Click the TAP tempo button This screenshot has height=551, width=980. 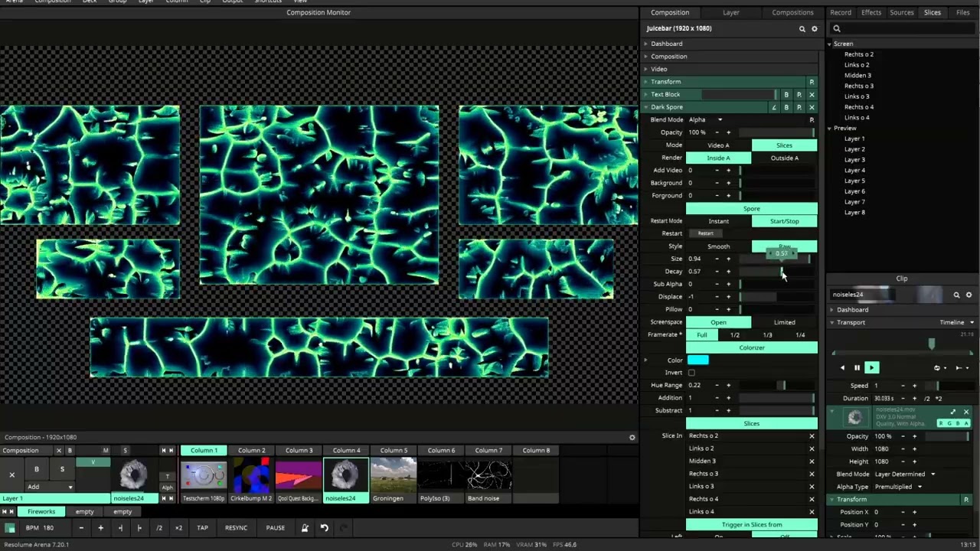pos(202,527)
